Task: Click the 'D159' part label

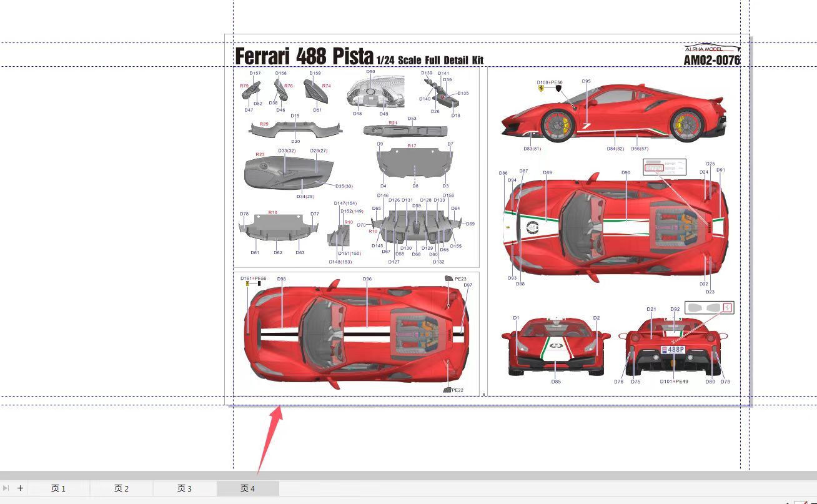Action: click(315, 73)
